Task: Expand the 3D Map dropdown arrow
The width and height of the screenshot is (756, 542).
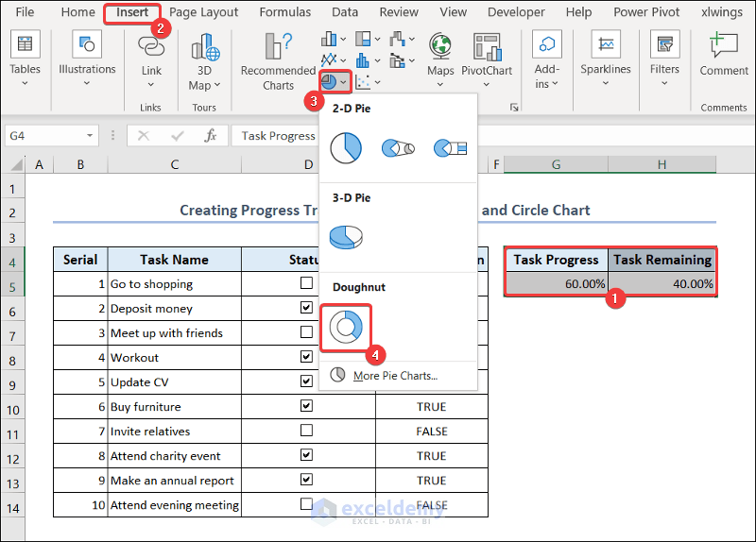Action: [x=217, y=85]
